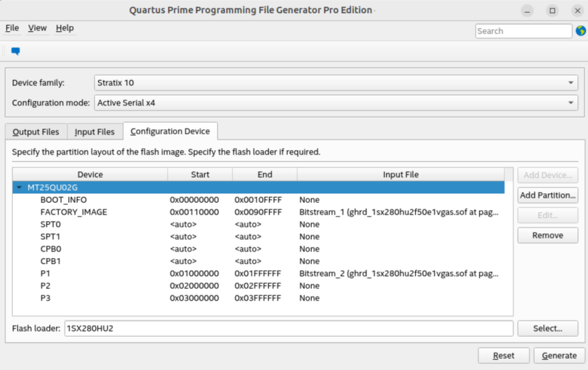588x370 pixels.
Task: Click the Remove button
Action: [x=547, y=235]
